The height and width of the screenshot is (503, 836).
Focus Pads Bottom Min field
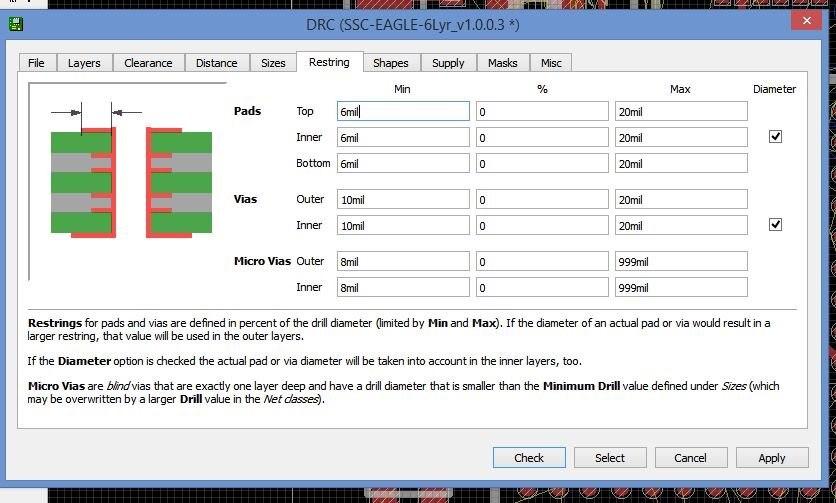coord(403,163)
